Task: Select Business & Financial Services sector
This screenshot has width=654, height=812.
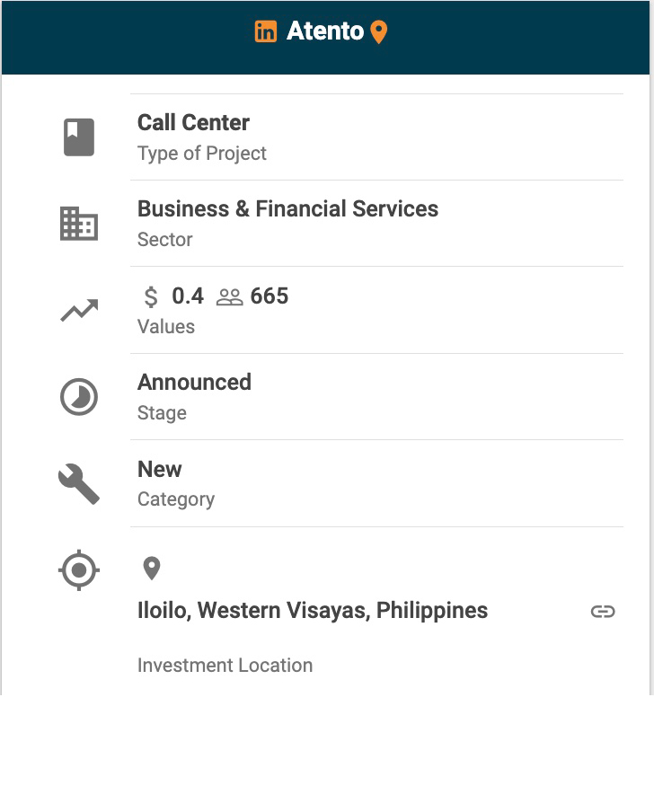Action: 287,209
